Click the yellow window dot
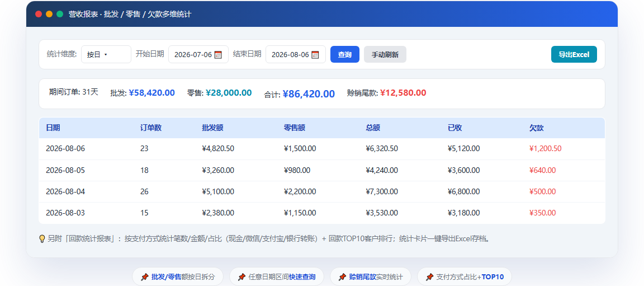The height and width of the screenshot is (286, 644). (49, 14)
